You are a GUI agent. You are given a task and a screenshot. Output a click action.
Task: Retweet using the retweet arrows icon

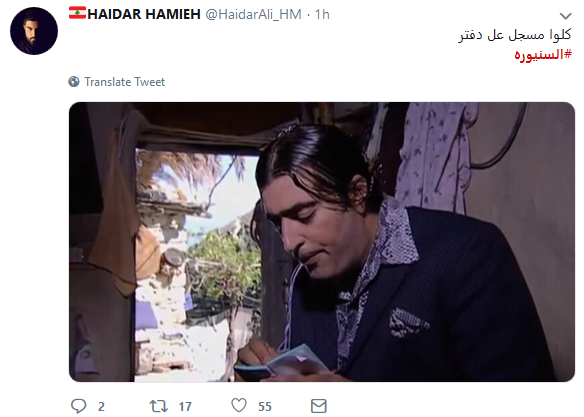pyautogui.click(x=159, y=406)
